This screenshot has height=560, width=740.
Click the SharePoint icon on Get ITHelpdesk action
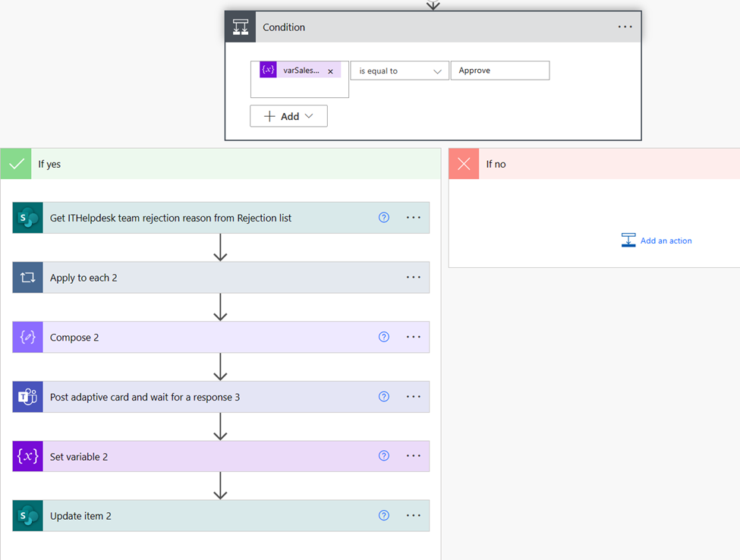[x=28, y=218]
